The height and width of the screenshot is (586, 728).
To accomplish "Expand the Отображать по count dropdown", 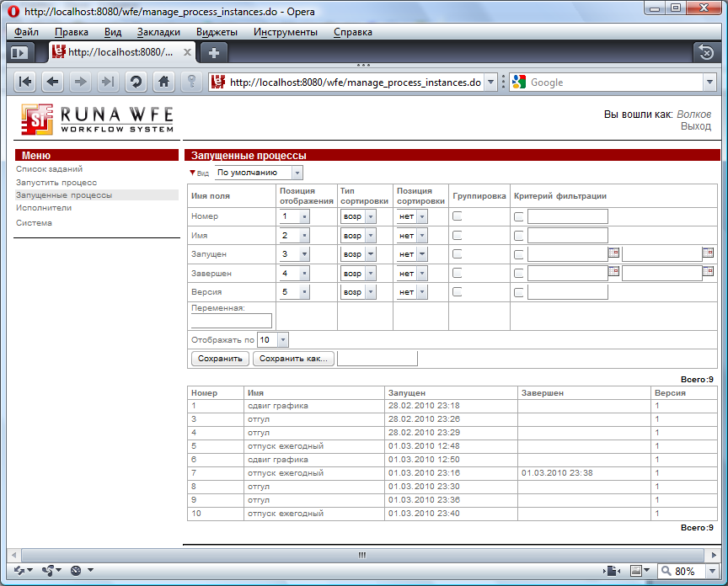I will pos(273,340).
